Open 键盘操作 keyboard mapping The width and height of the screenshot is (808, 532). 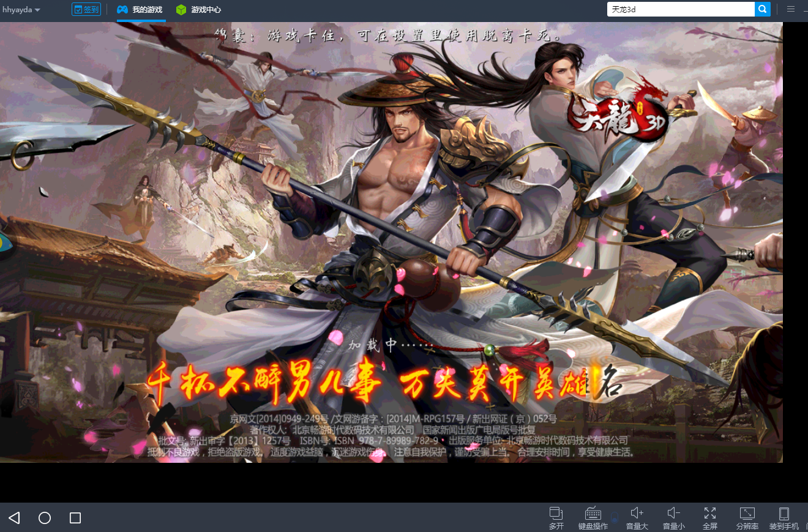coord(593,518)
